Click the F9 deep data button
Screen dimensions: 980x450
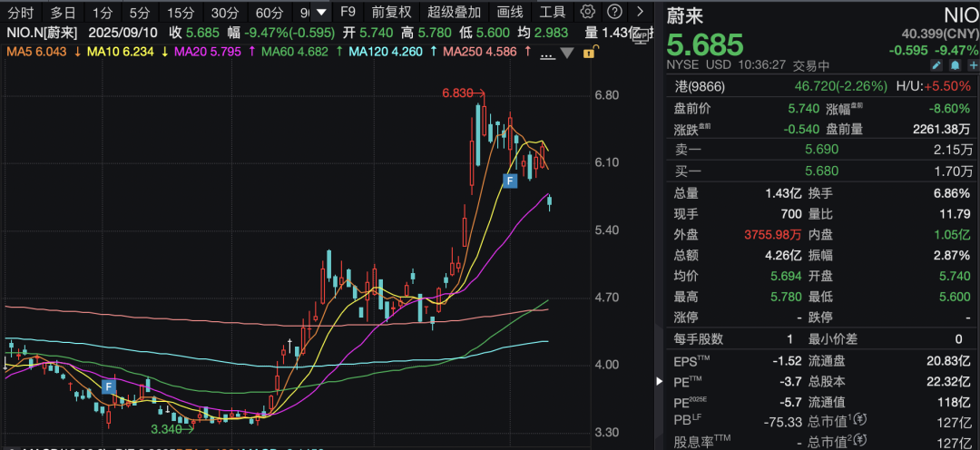(x=348, y=12)
